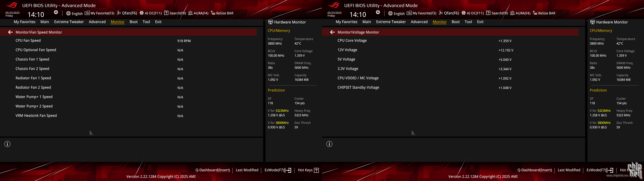
Task: Click the +12.192 V value
Action: (x=506, y=50)
